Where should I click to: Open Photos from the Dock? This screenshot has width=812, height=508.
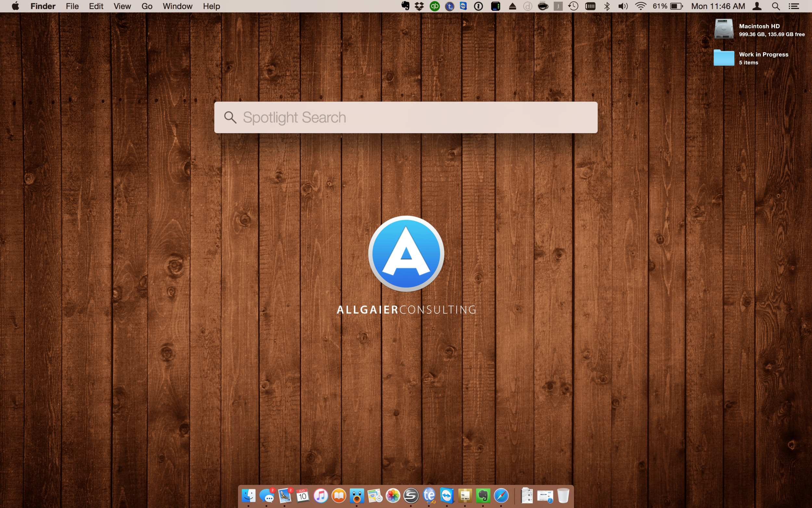point(393,495)
